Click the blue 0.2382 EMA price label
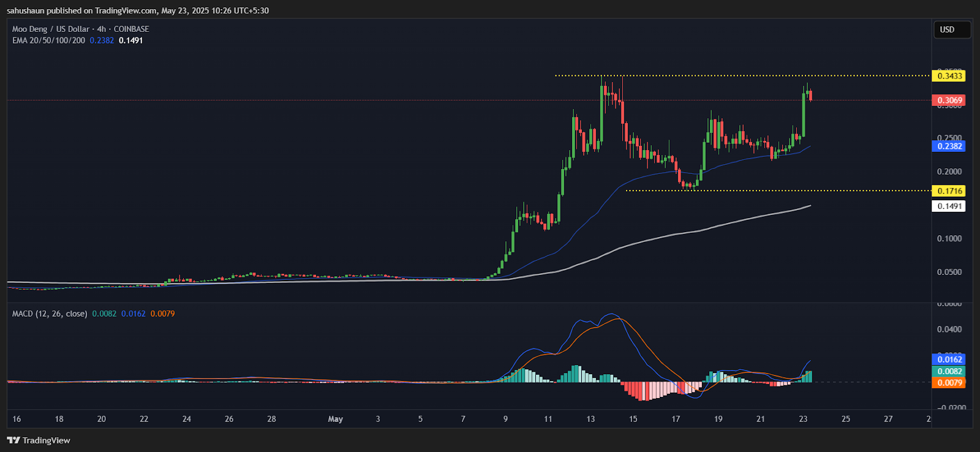 click(949, 146)
